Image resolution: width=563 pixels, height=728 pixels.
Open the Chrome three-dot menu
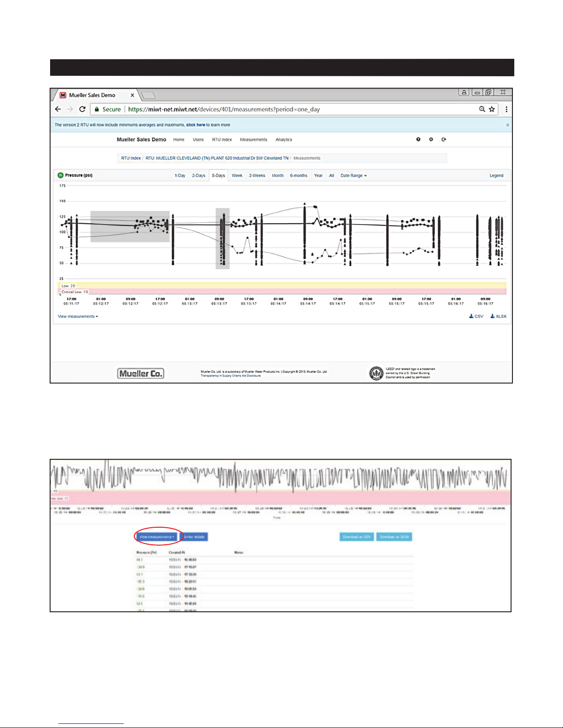pyautogui.click(x=506, y=109)
